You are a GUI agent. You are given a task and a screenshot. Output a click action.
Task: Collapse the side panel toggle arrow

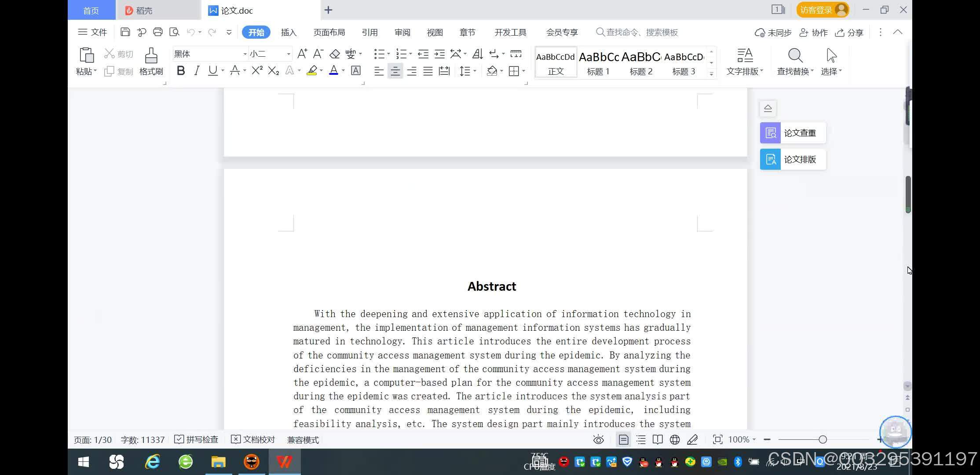click(768, 108)
